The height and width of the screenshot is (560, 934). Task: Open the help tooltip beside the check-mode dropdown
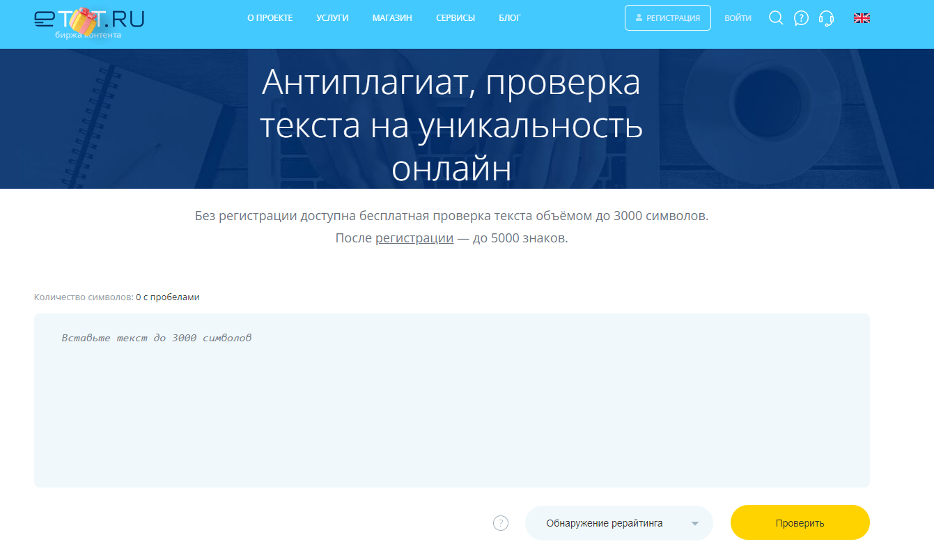pos(500,522)
